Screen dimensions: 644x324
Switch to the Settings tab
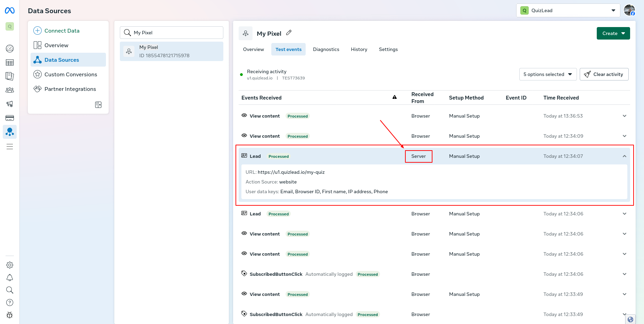pyautogui.click(x=388, y=49)
